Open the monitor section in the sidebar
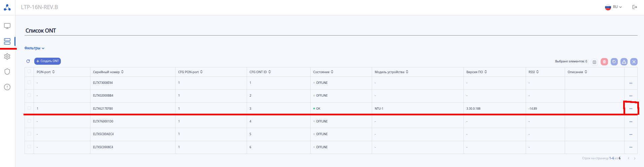 (x=7, y=26)
